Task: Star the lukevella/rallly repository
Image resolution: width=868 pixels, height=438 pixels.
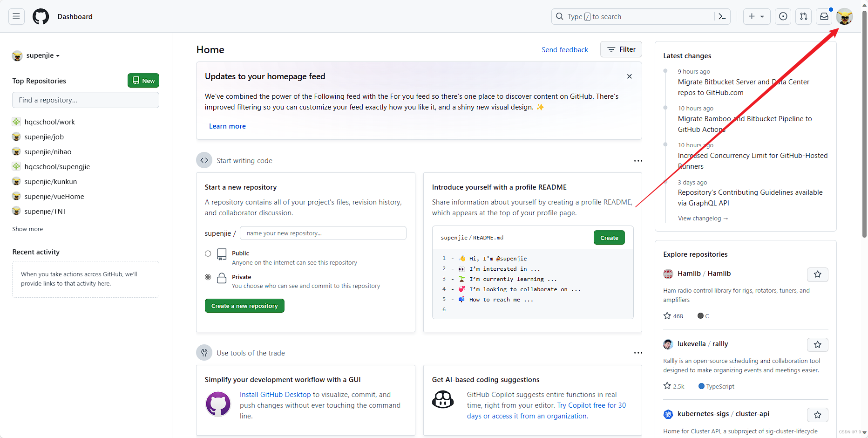Action: pos(817,345)
